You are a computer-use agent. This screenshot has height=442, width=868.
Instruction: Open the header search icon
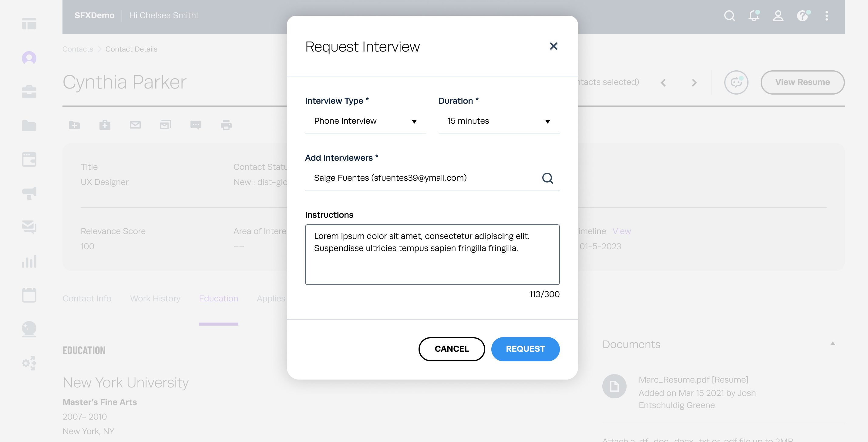click(729, 15)
